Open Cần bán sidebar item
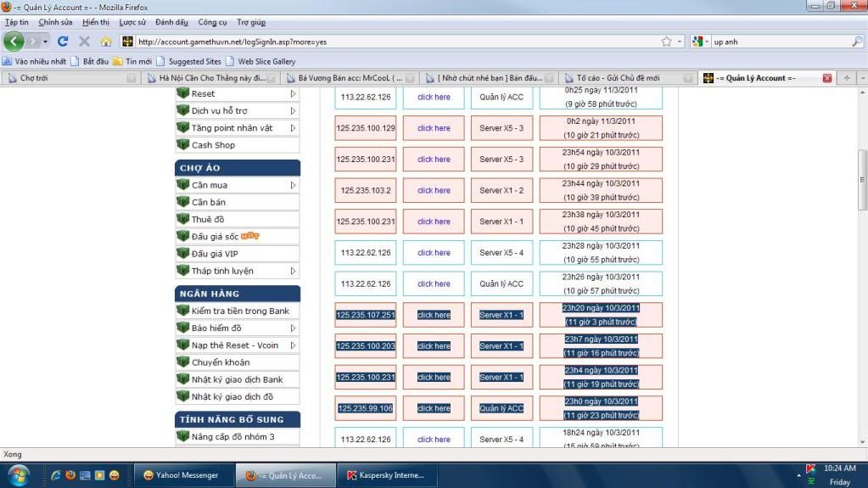This screenshot has width=868, height=488. [238, 202]
